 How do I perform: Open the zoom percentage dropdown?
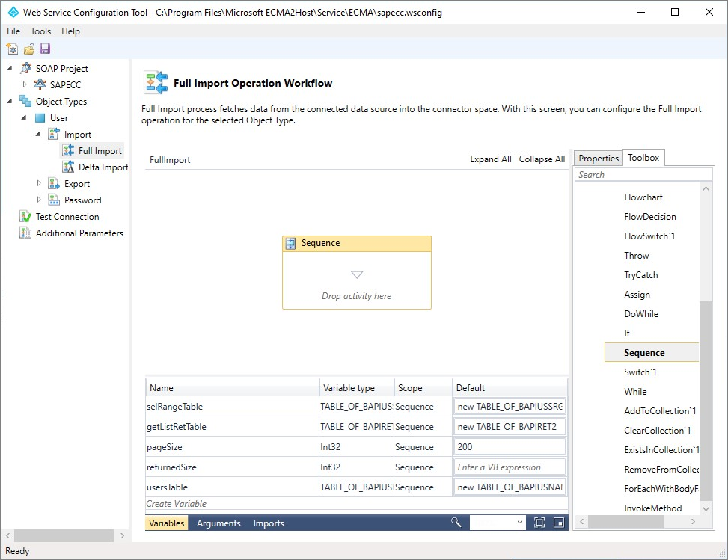point(519,523)
